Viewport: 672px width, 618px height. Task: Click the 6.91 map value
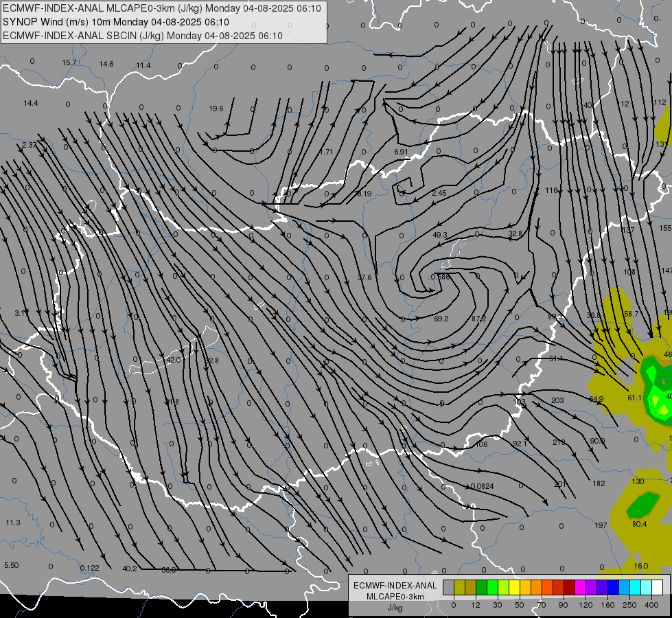(x=401, y=152)
